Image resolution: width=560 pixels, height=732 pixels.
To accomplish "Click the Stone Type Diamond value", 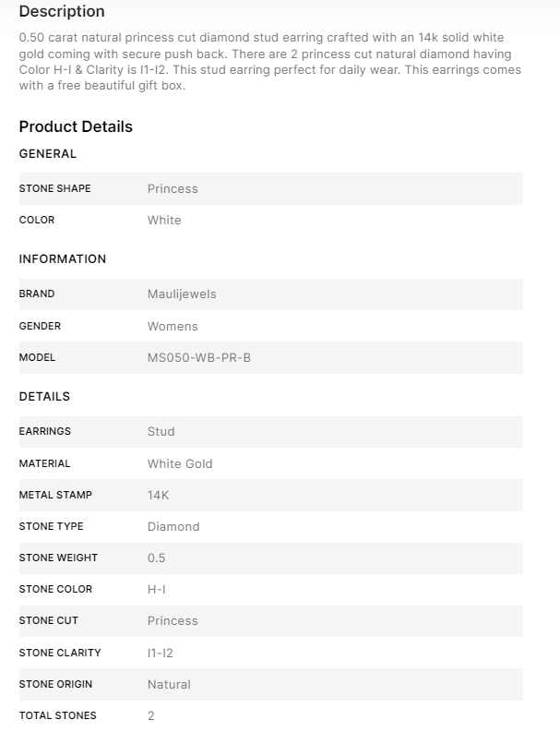I will click(x=173, y=526).
